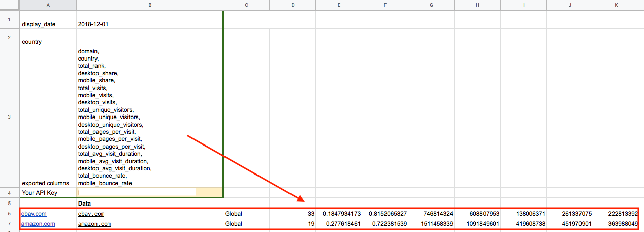644x232 pixels.
Task: Select cell value 746814324
Action: (x=431, y=214)
